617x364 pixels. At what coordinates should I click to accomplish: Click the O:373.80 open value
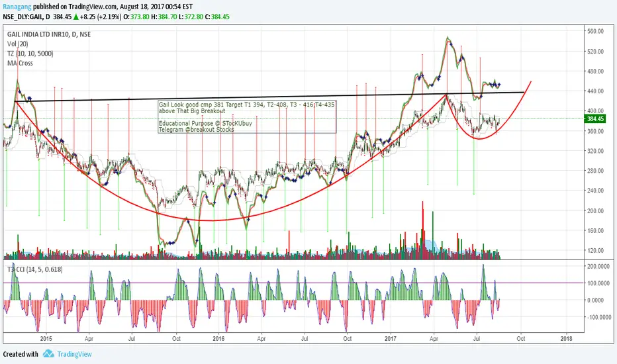pos(136,17)
